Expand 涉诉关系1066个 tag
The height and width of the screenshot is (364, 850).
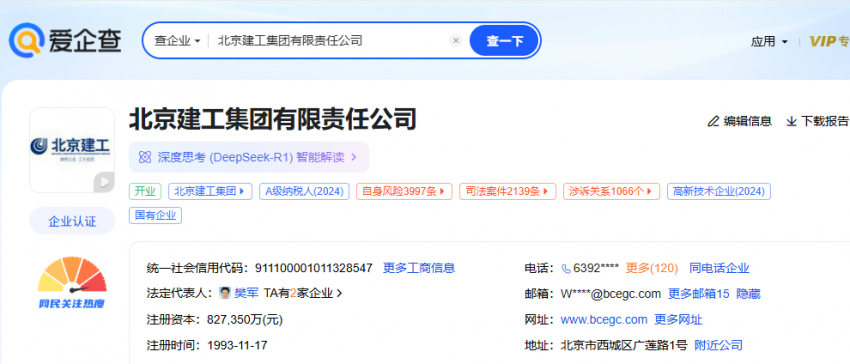[611, 191]
